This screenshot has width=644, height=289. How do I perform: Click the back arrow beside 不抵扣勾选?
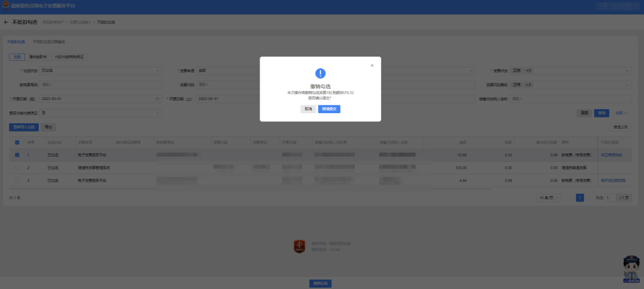click(x=6, y=22)
